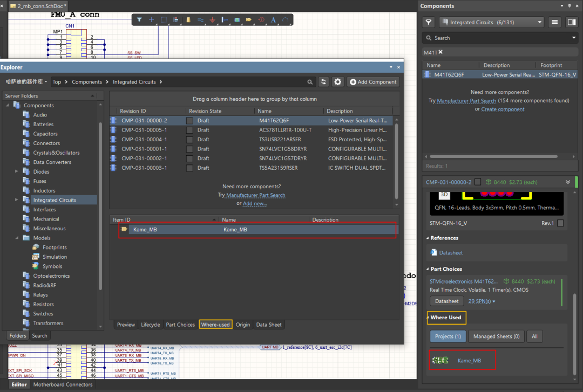Expand the 29 SPN(s) dropdown
The height and width of the screenshot is (392, 583).
coord(482,301)
